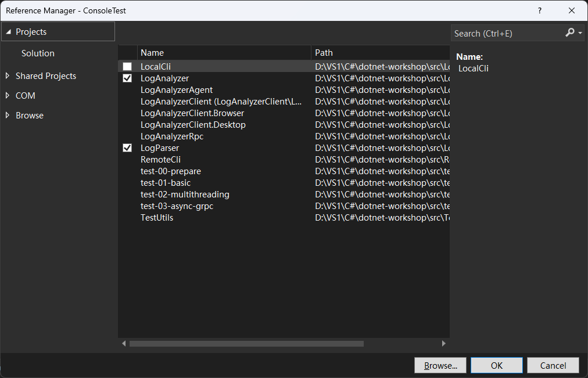Select the RemoteCli row

[x=284, y=160]
